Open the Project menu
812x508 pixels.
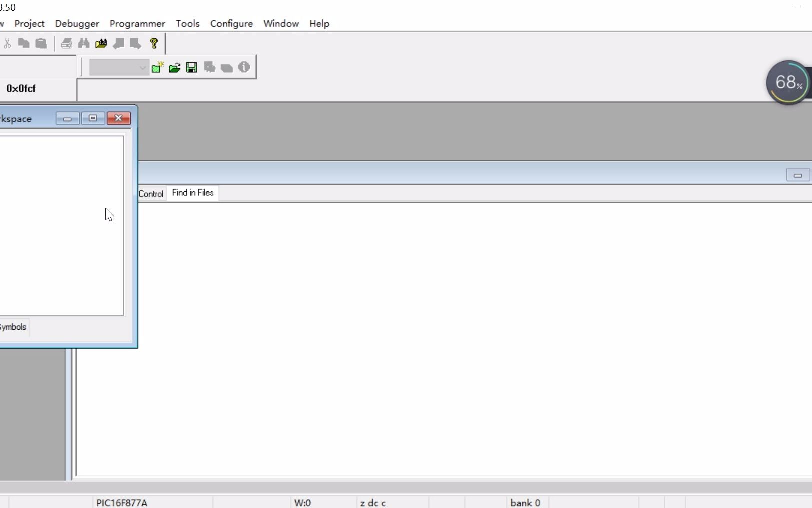tap(29, 24)
